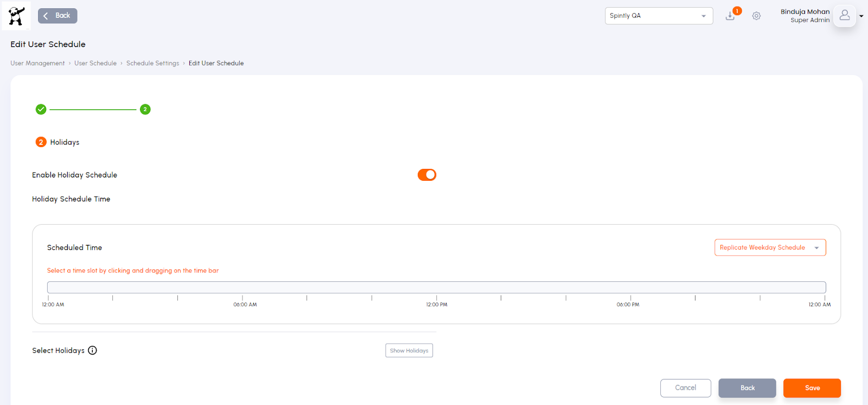Click the Scheduled Time heading

point(74,248)
